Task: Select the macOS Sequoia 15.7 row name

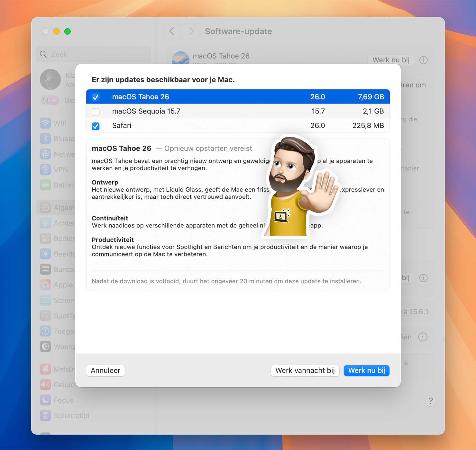Action: click(x=146, y=111)
